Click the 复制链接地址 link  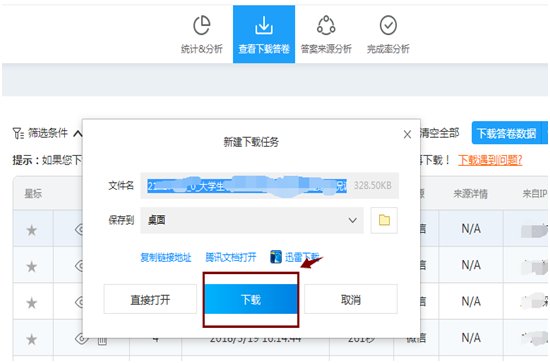click(166, 257)
